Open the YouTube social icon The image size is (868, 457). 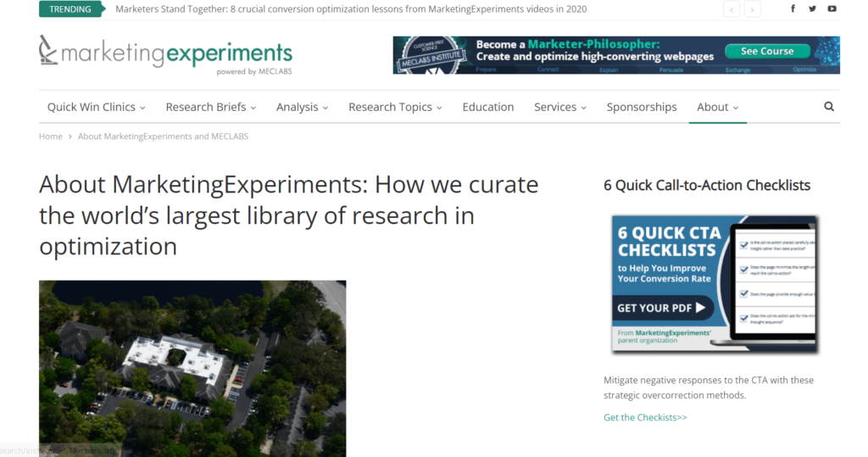(832, 8)
